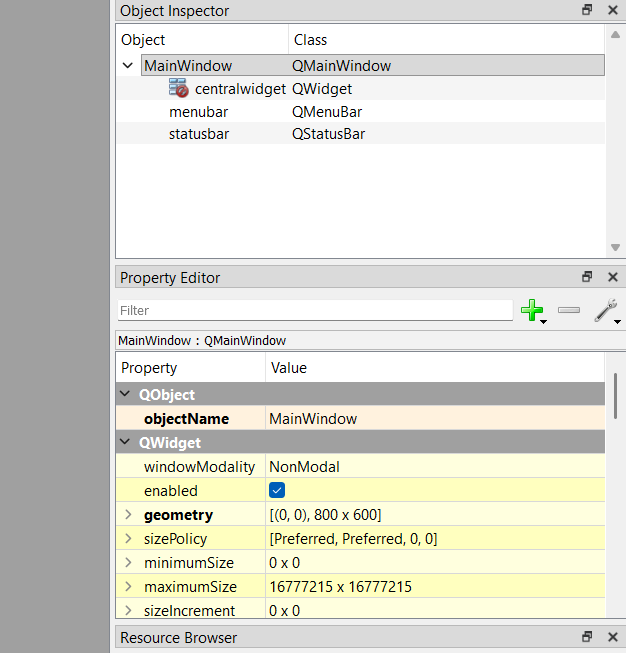Float the Property Editor panel

click(587, 277)
